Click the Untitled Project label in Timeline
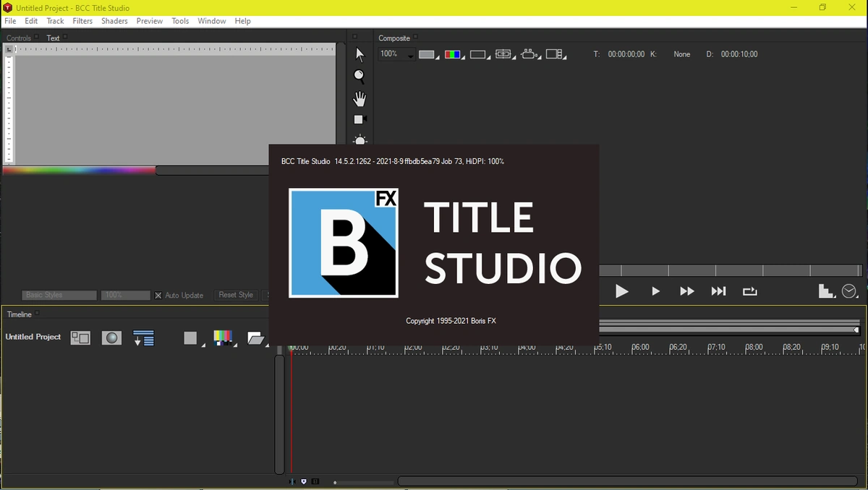This screenshot has width=868, height=490. coord(33,337)
